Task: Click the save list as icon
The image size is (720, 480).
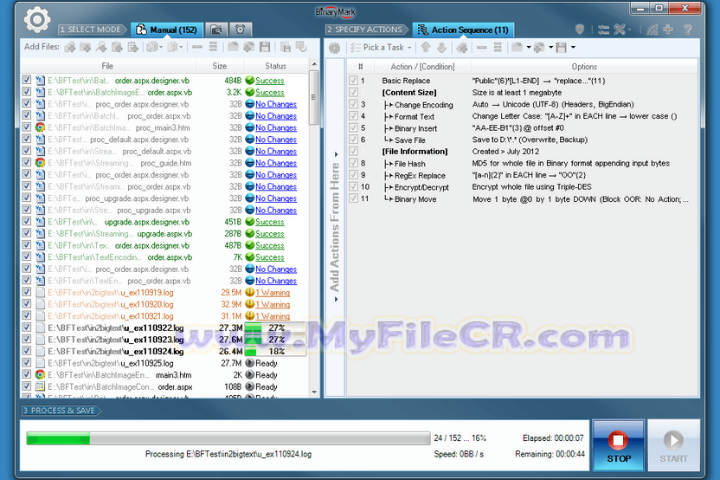Action: coord(285,47)
